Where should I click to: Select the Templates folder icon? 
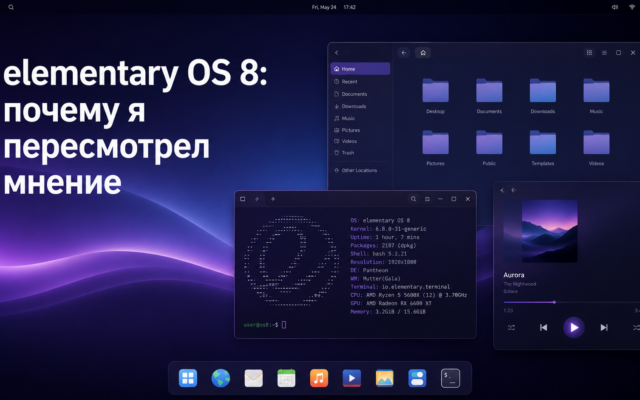click(x=543, y=142)
